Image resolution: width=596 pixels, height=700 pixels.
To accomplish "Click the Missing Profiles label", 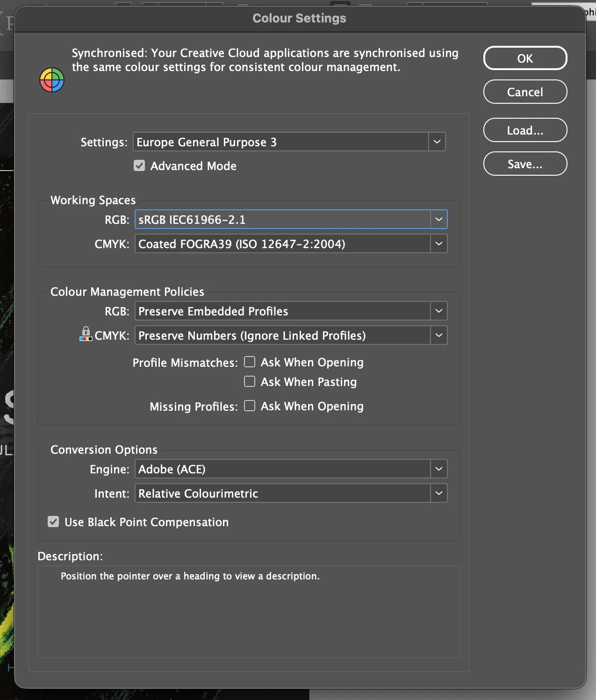I will 194,407.
